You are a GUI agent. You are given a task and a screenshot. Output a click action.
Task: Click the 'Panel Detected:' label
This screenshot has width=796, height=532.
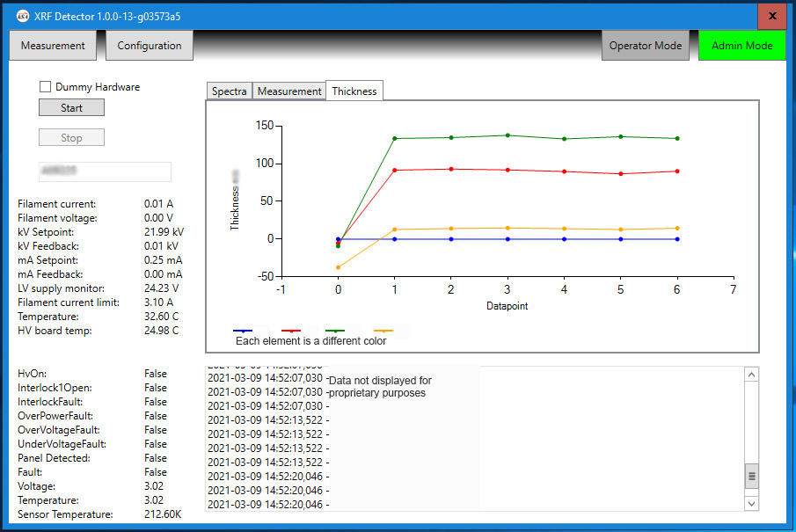[54, 458]
